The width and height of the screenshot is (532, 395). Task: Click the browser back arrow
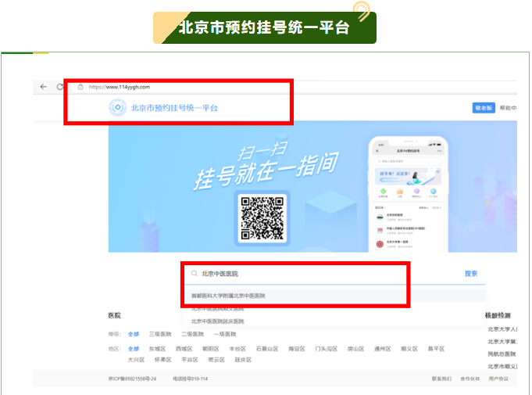pyautogui.click(x=44, y=87)
